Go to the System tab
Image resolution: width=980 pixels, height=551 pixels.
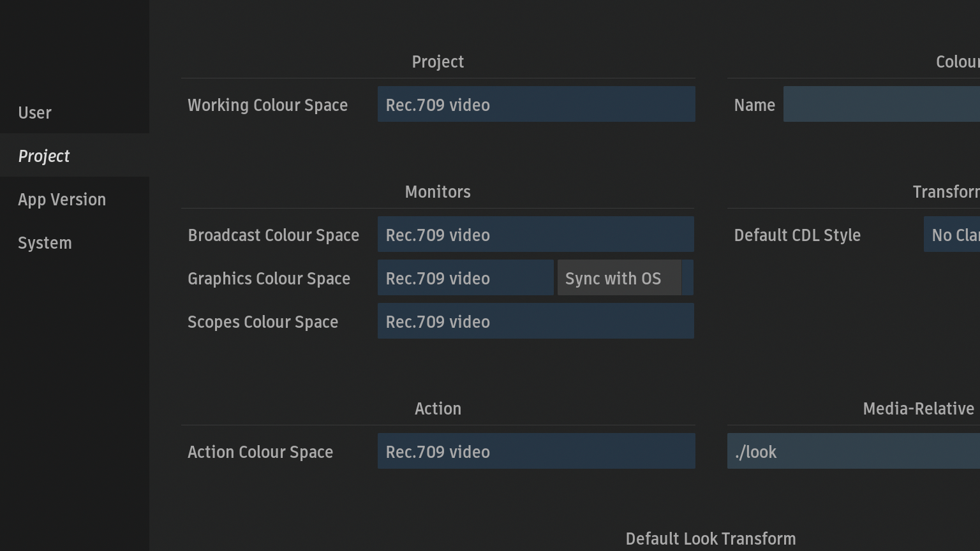coord(45,243)
